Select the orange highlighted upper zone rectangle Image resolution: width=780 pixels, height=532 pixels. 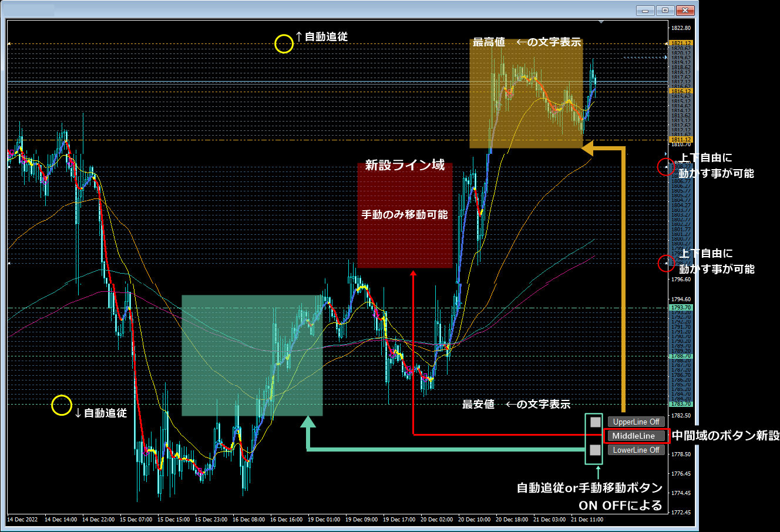526,93
